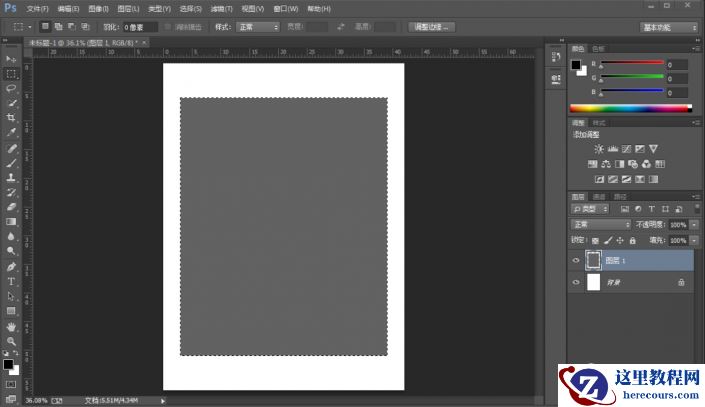Switch to the 通道 channels tab
Viewport: 705px width, 407px height.
coord(599,197)
